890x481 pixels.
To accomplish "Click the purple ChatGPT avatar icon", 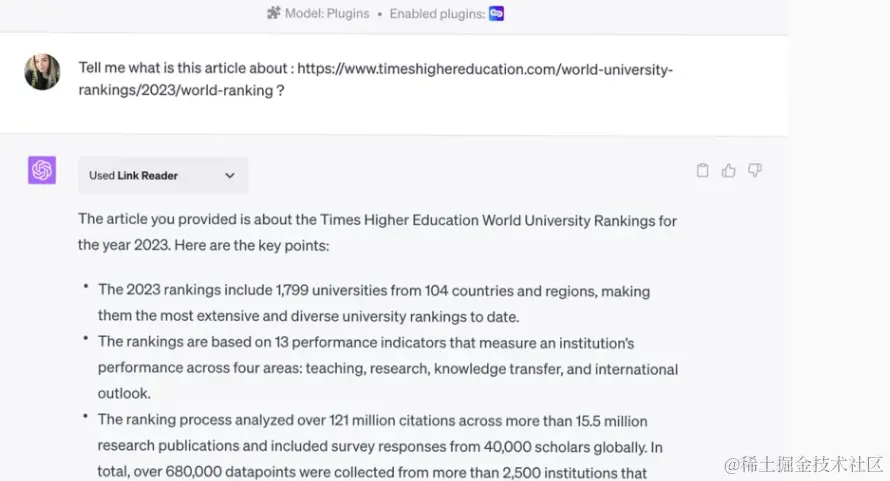I will pyautogui.click(x=42, y=170).
